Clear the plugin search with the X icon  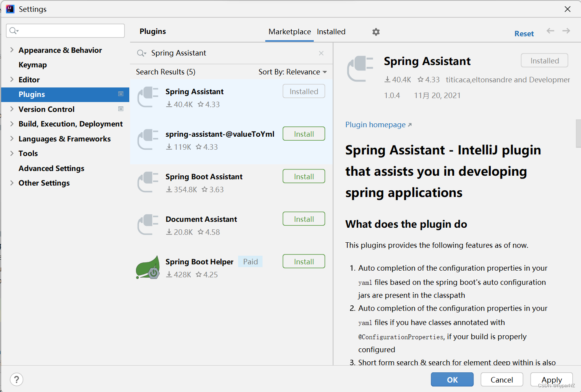[x=321, y=53]
